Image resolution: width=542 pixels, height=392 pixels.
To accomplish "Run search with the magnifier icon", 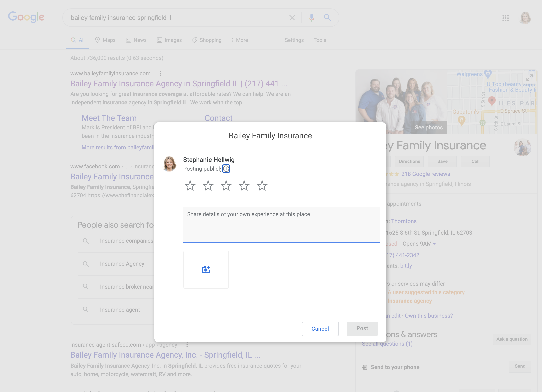I will point(327,18).
